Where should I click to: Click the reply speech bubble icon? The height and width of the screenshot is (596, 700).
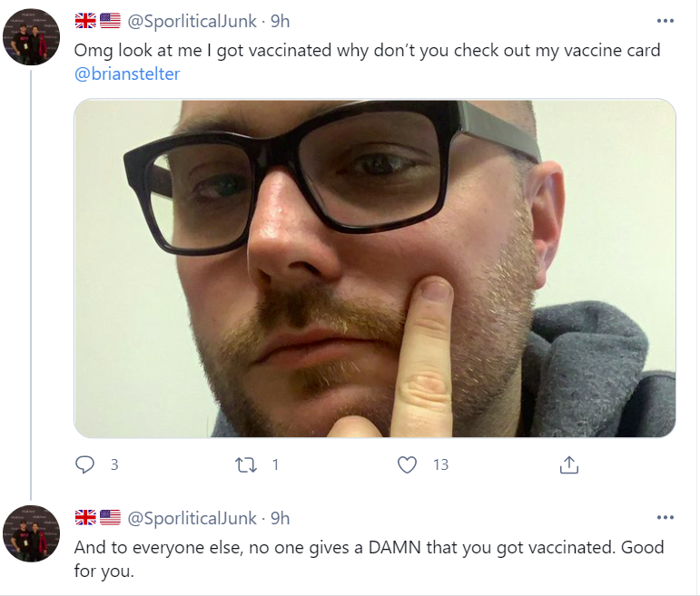(x=84, y=464)
